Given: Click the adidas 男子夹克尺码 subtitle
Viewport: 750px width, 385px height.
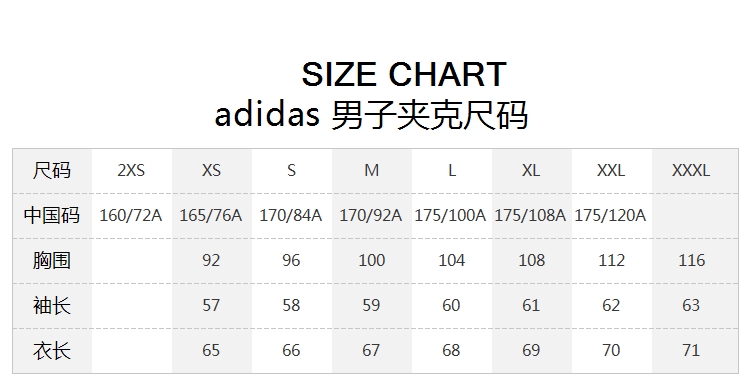Looking at the screenshot, I should 371,115.
